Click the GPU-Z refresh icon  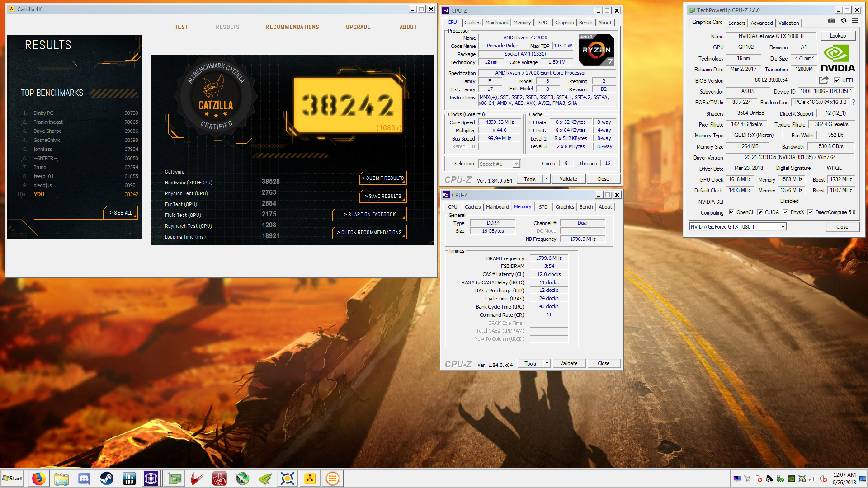pos(844,20)
